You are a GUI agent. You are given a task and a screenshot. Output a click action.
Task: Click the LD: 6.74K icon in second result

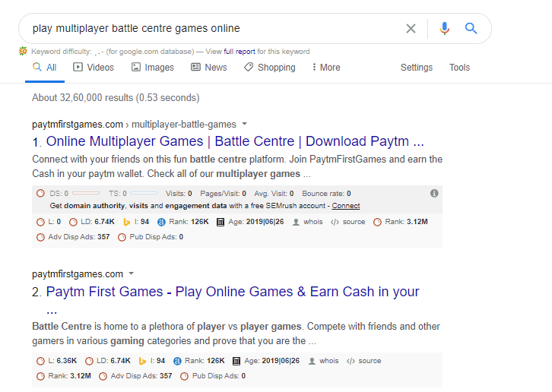click(x=90, y=361)
